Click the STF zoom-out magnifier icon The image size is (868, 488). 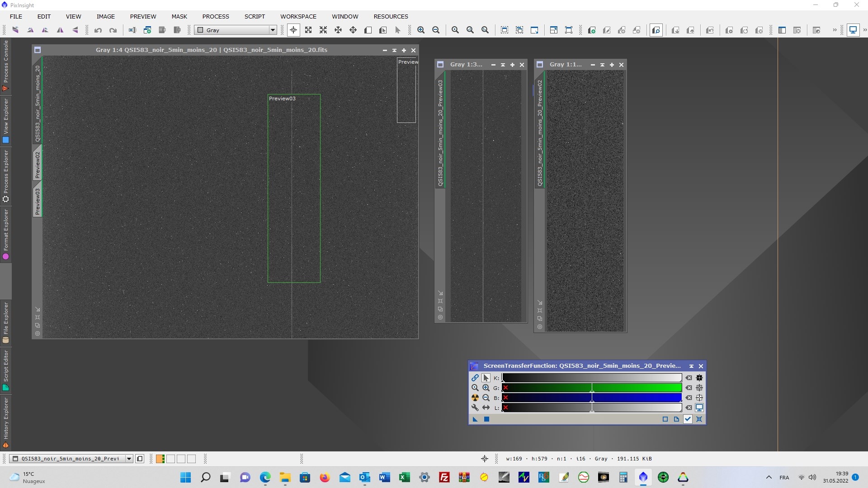[486, 398]
